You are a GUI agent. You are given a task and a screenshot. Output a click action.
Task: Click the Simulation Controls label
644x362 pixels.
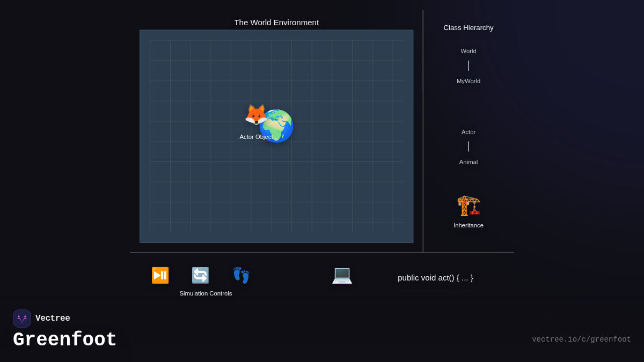pos(206,293)
